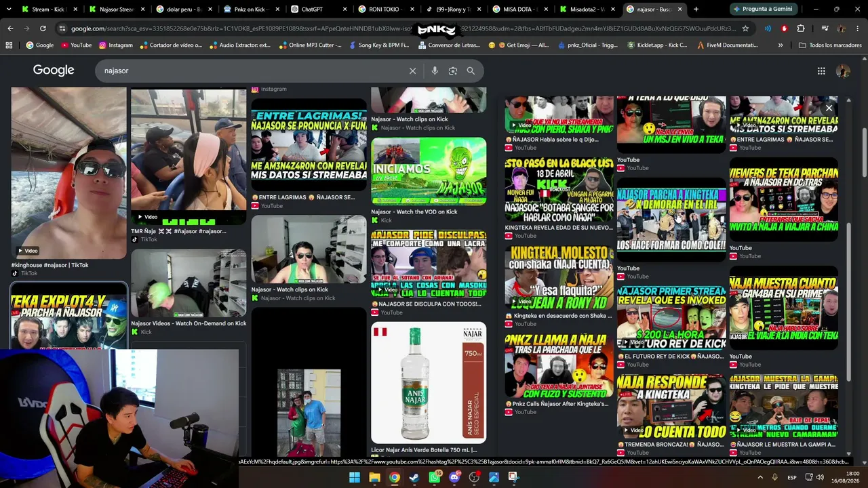868x488 pixels.
Task: Open the NAJA RESPONDE A KINGTEKA thumbnail
Action: coord(671,406)
